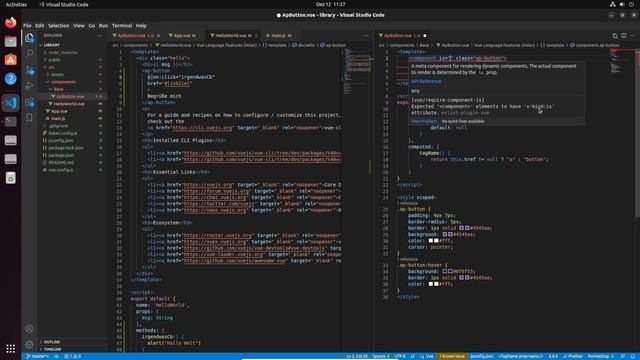Open HelloWorld.vue in the explorer tree
This screenshot has width=640, height=360.
69,104
